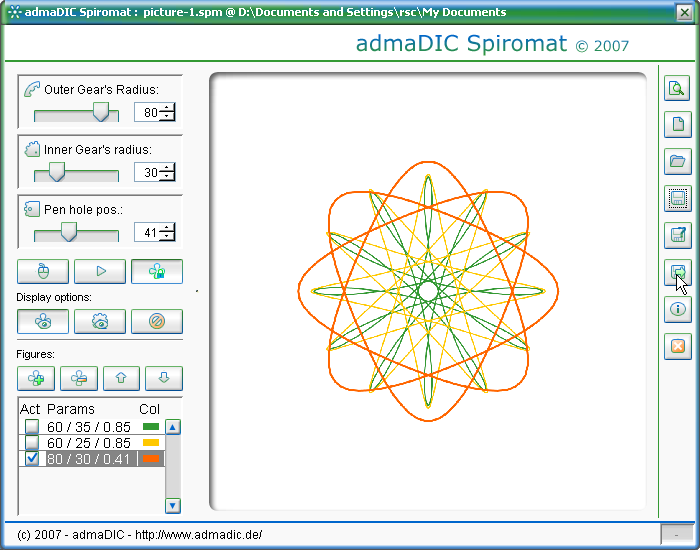The width and height of the screenshot is (700, 550).
Task: Click the green color swatch of the first figure
Action: click(151, 427)
